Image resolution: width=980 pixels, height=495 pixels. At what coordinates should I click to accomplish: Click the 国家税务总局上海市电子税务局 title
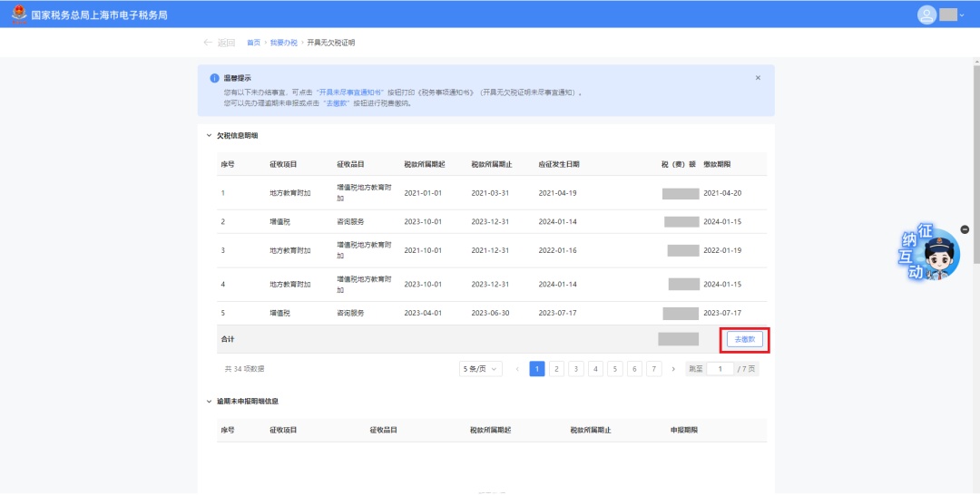click(x=100, y=15)
